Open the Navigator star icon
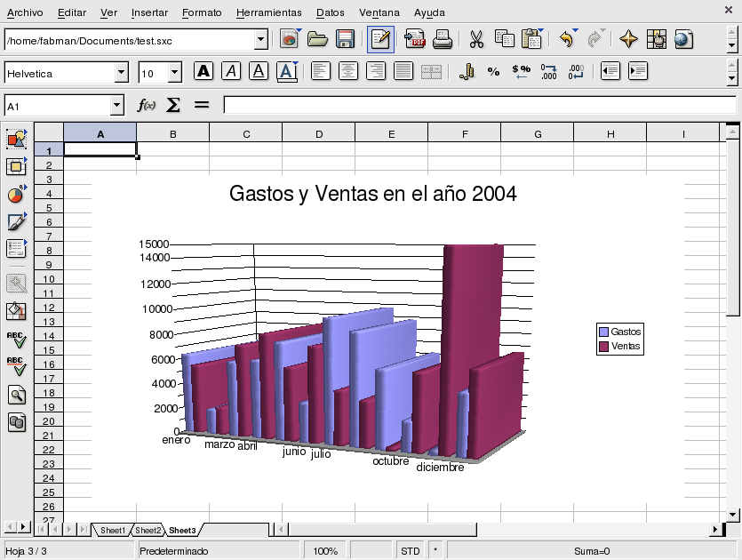742x560 pixels. coord(628,39)
